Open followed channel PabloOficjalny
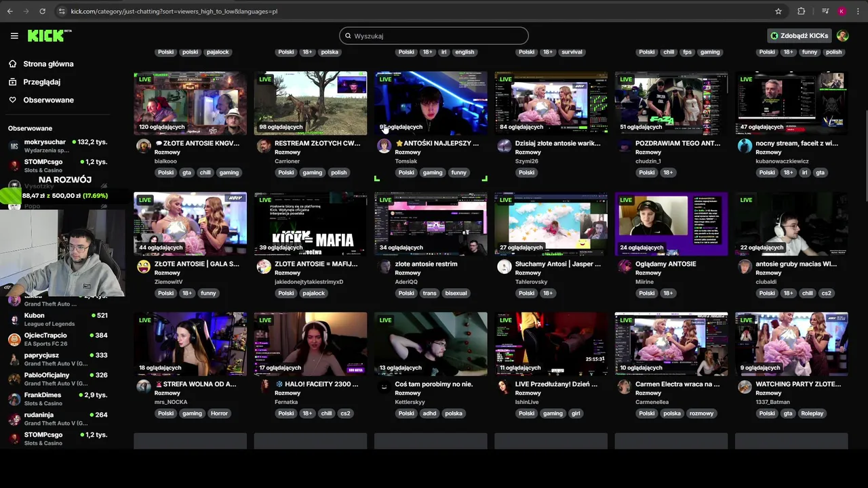868x488 pixels. tap(58, 379)
